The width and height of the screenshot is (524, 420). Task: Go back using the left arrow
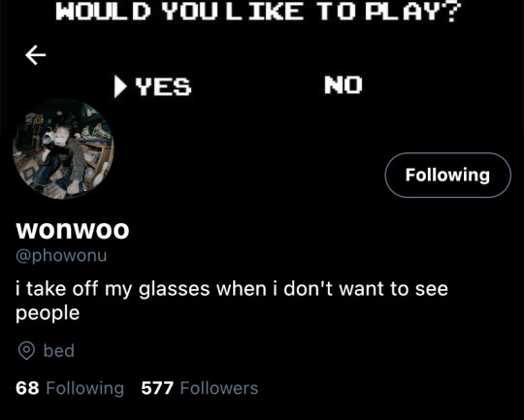coord(36,55)
